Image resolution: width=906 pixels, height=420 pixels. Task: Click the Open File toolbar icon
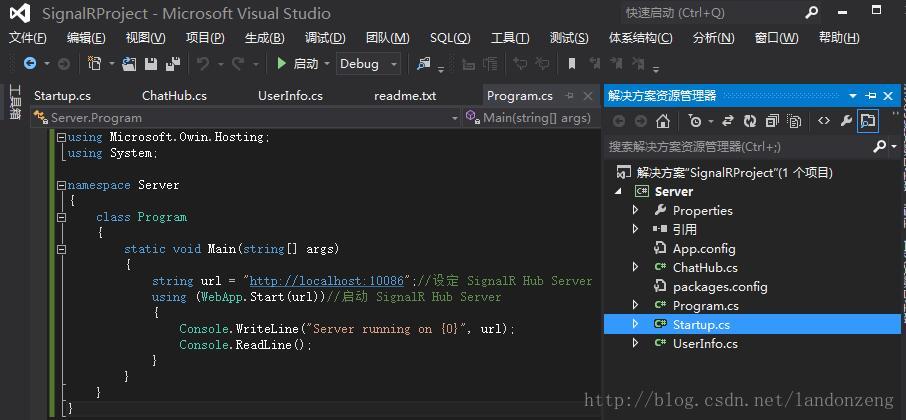(129, 64)
